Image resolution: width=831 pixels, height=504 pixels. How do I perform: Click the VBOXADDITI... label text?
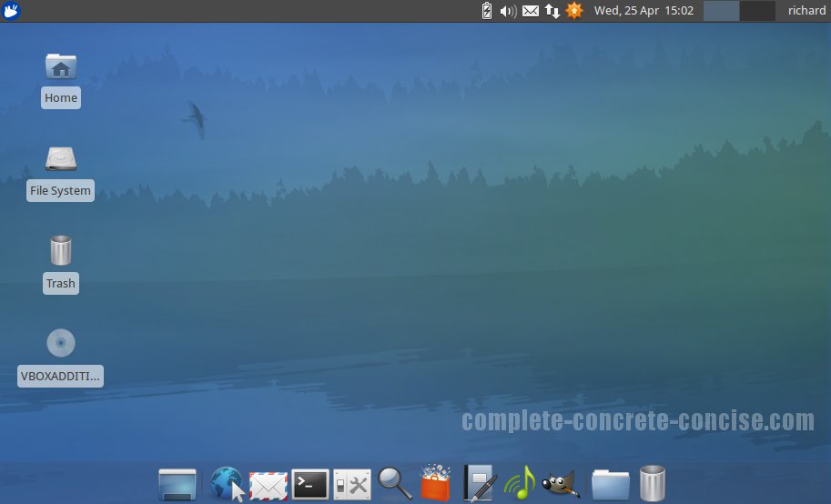[x=60, y=377]
